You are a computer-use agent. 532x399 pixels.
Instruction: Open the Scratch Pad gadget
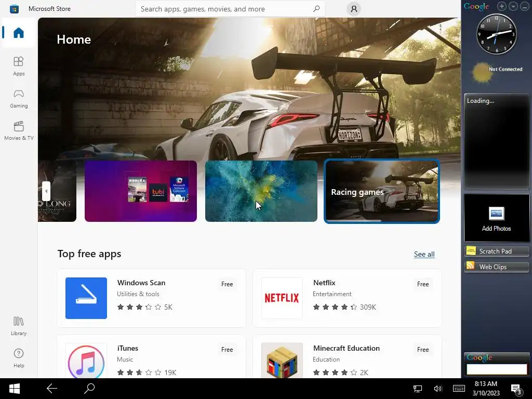(497, 251)
